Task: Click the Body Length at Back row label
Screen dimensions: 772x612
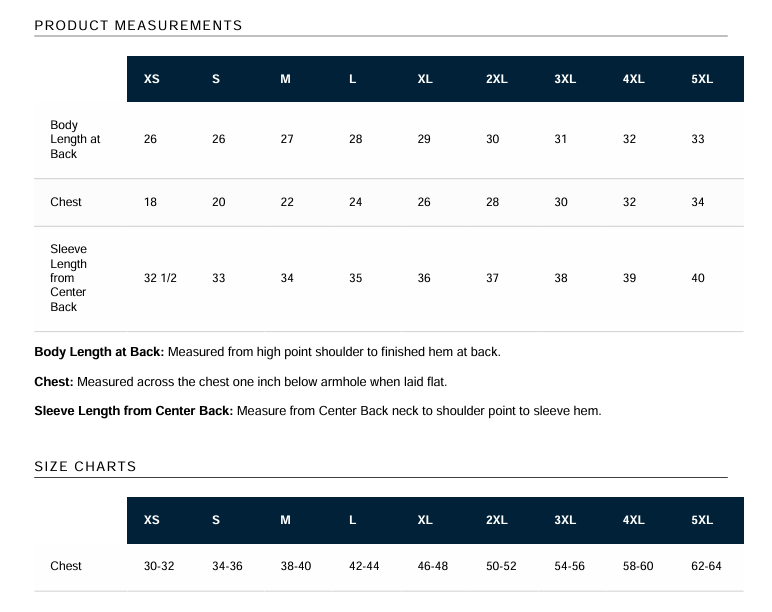Action: pyautogui.click(x=75, y=140)
